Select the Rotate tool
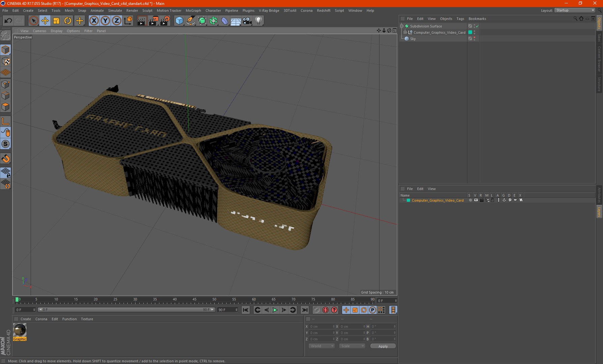This screenshot has height=364, width=603. tap(68, 21)
